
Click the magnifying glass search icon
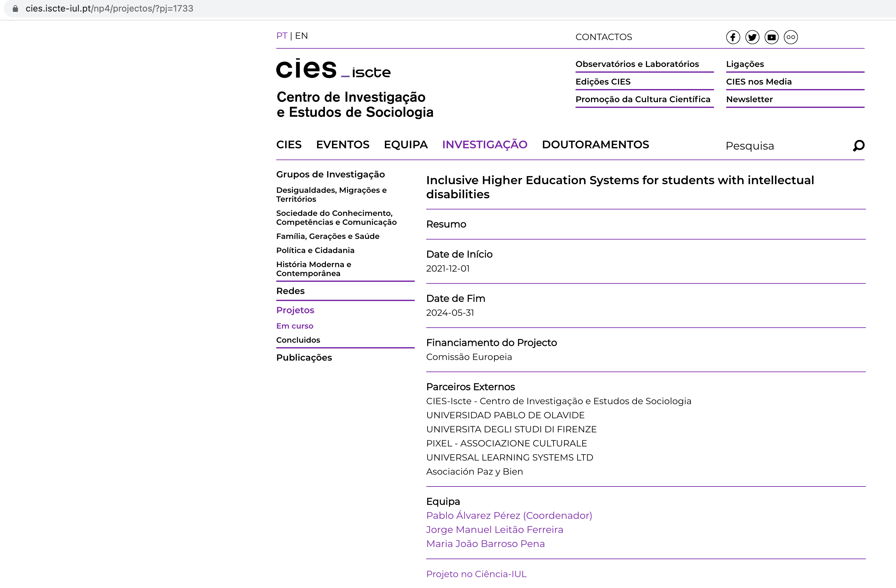pos(859,146)
